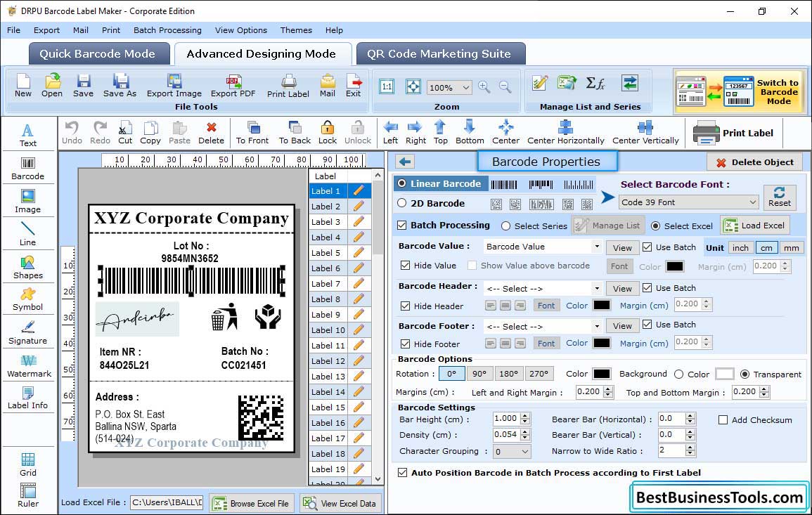Select the Image tool in sidebar
Viewport: 812px width, 515px height.
coord(28,202)
